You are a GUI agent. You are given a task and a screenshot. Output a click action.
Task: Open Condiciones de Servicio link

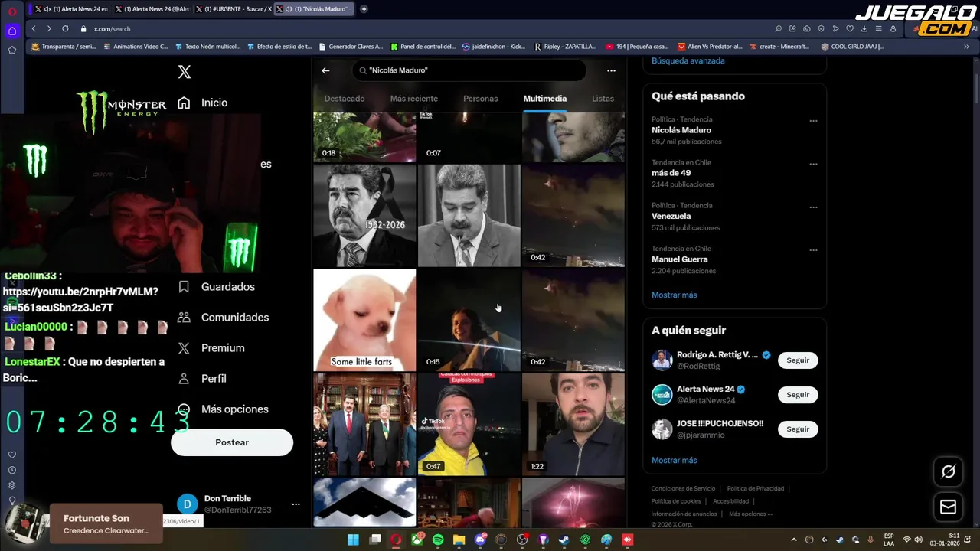[683, 488]
